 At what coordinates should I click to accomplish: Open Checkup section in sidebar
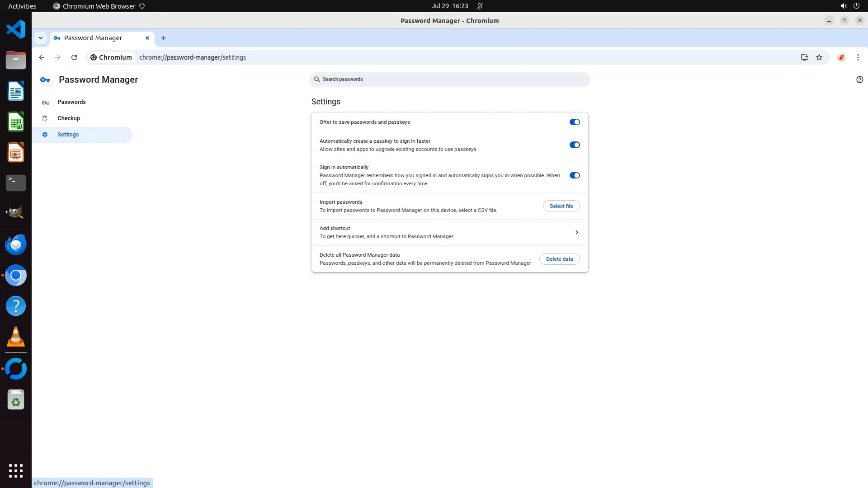point(69,118)
